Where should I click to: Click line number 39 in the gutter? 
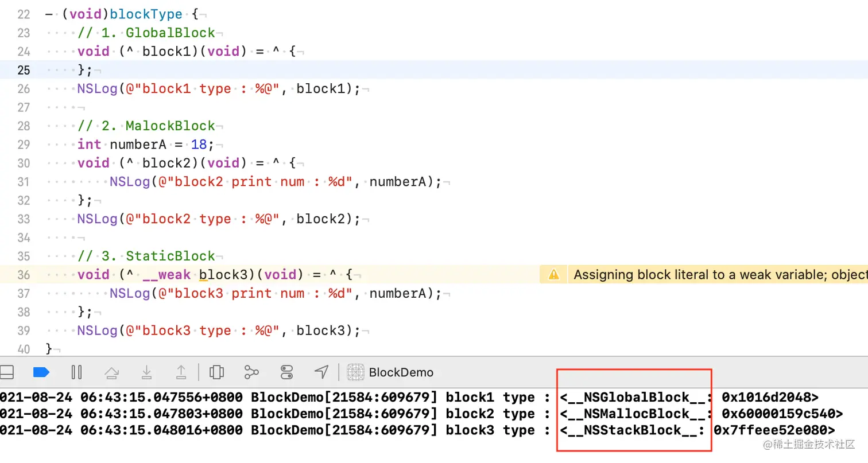tap(24, 330)
